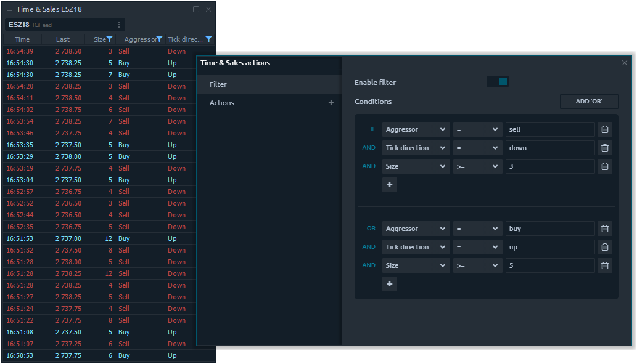Add a condition to the first IF group

389,185
